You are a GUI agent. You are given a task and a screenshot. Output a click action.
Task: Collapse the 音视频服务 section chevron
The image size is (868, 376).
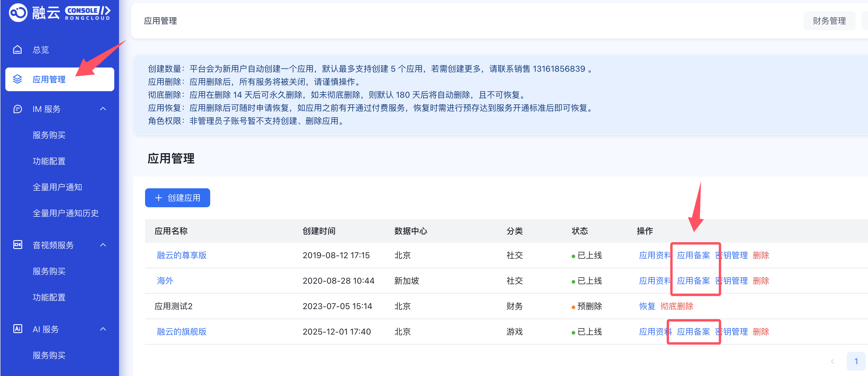(x=103, y=245)
